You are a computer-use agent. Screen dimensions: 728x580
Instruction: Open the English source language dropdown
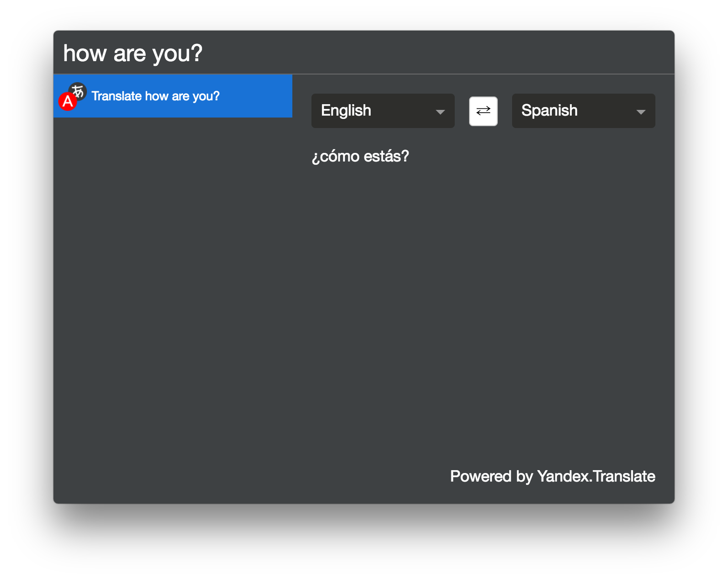click(x=383, y=111)
